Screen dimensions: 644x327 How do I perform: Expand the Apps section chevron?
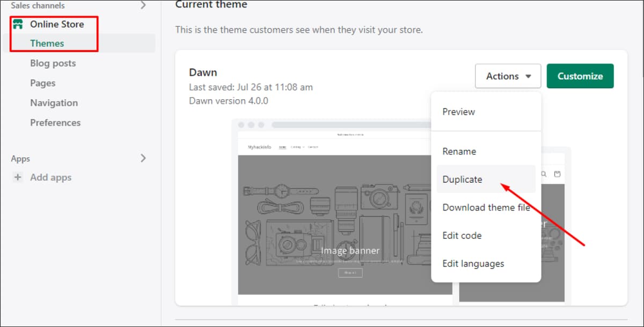[143, 158]
